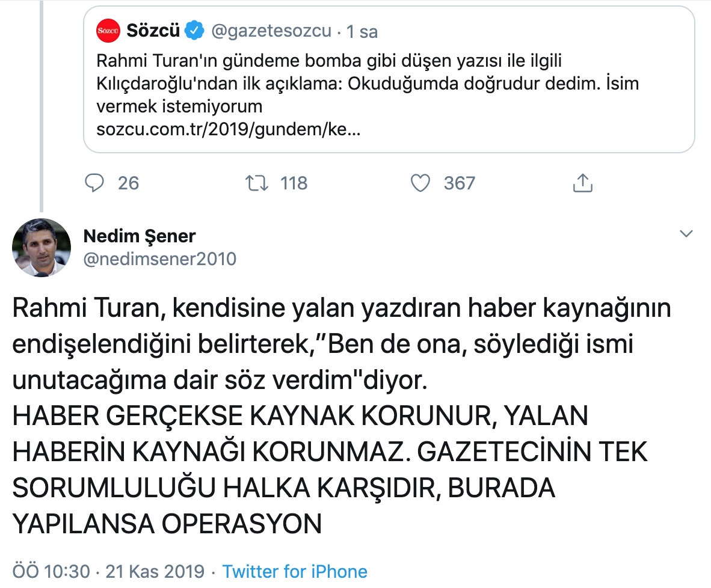Image resolution: width=711 pixels, height=588 pixels.
Task: Click the blue verified badge next to Sözcü
Action: (x=194, y=31)
